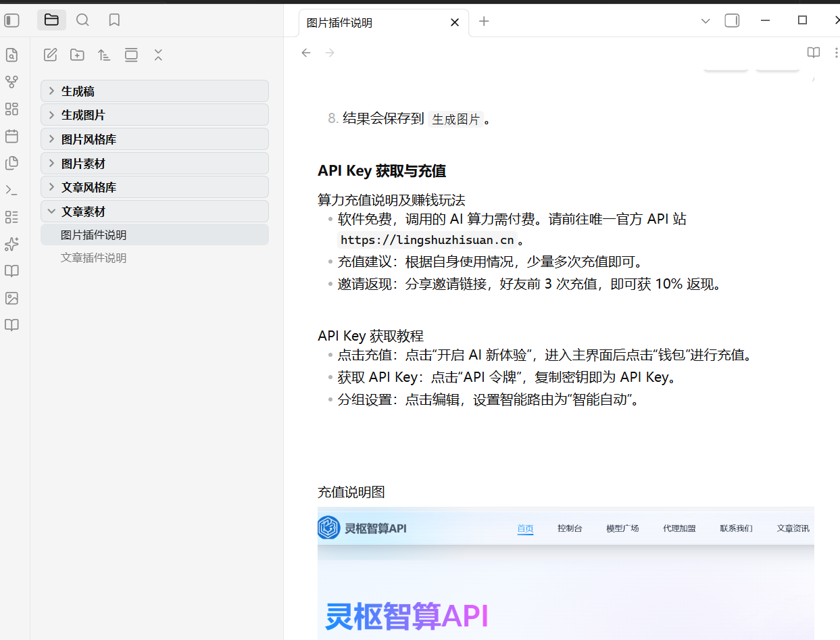Create a new folder icon
Image resolution: width=840 pixels, height=640 pixels.
click(77, 55)
